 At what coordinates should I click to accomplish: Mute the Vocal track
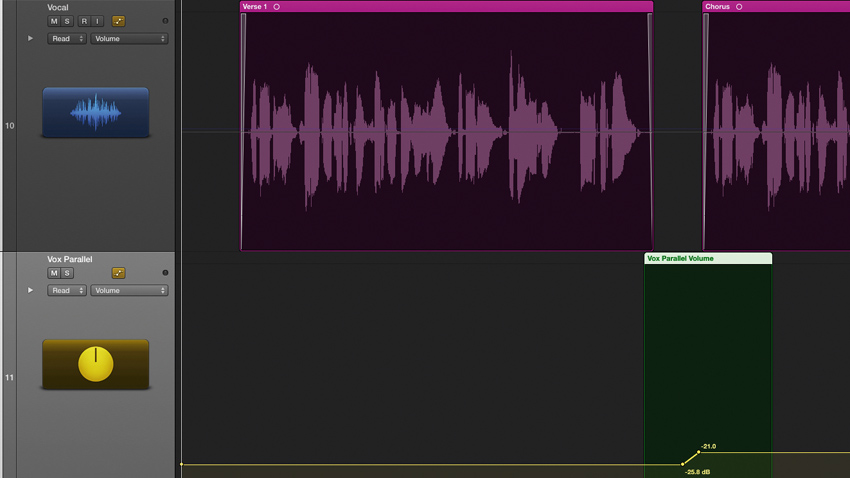(54, 21)
